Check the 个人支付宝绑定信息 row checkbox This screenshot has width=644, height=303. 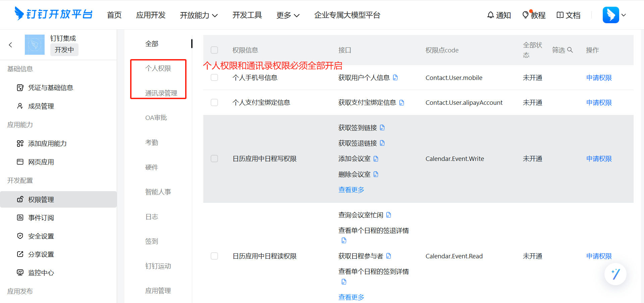pyautogui.click(x=214, y=102)
